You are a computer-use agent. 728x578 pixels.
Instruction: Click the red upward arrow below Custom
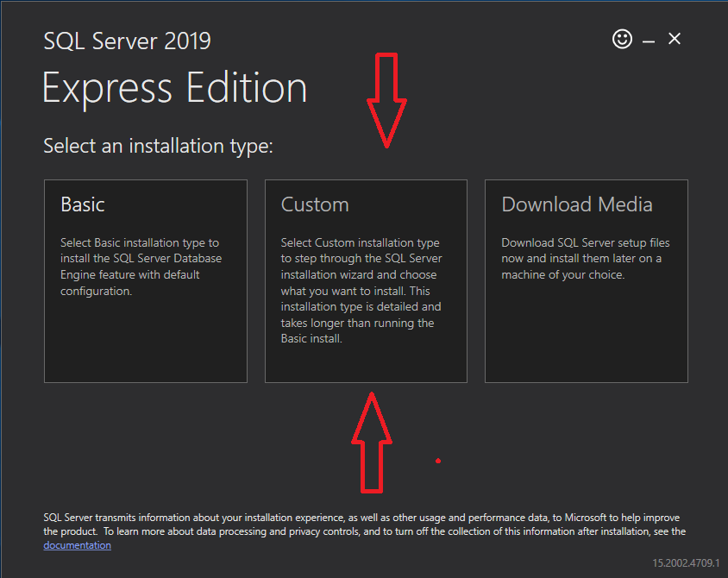click(372, 443)
